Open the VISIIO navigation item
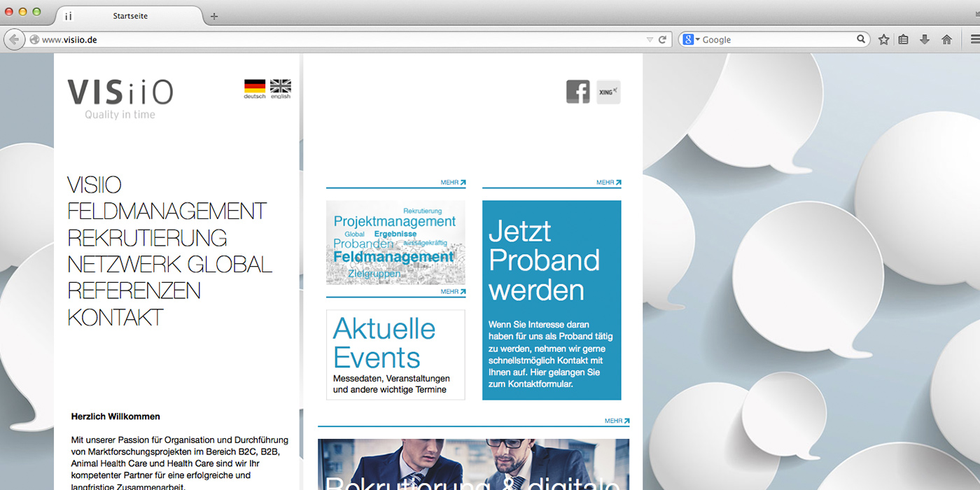980x490 pixels. coord(94,185)
